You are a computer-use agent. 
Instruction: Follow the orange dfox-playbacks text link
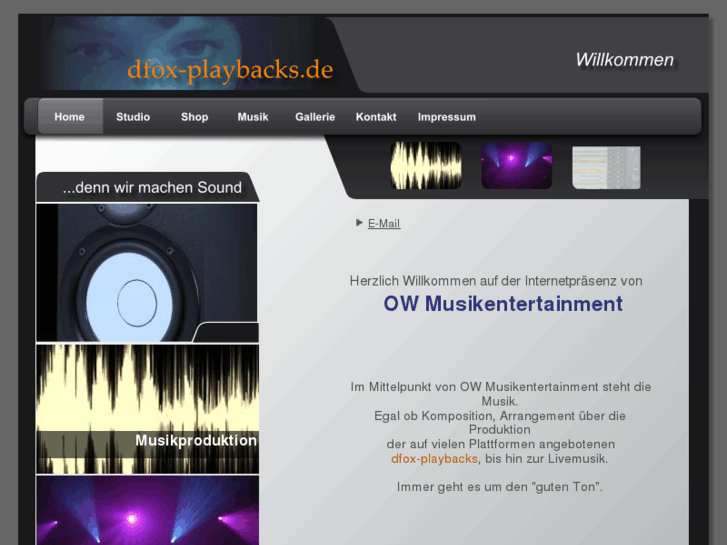click(434, 459)
